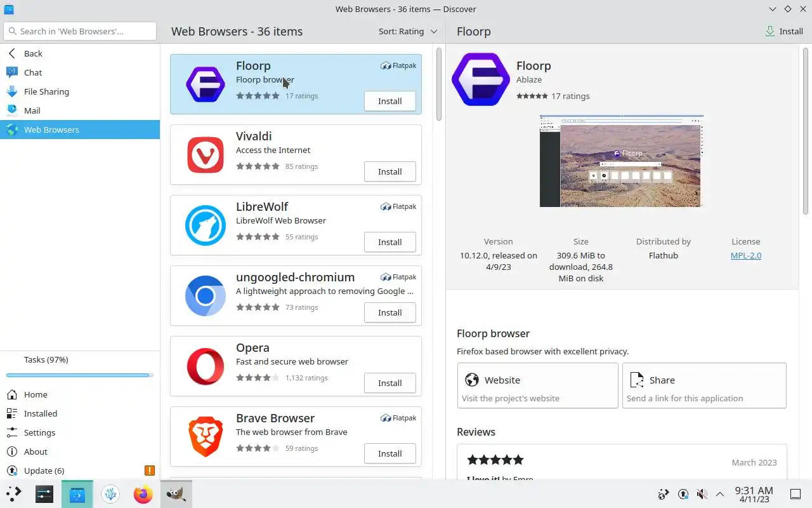Screen dimensions: 812x508
Task: Open the Chat category
Action: [x=80, y=72]
